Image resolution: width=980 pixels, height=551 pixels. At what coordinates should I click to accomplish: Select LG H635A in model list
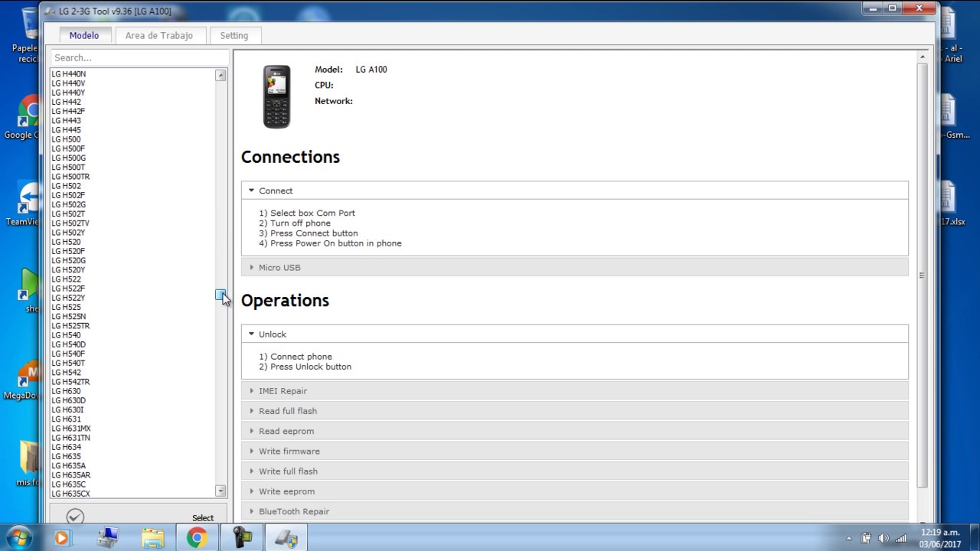pos(69,466)
